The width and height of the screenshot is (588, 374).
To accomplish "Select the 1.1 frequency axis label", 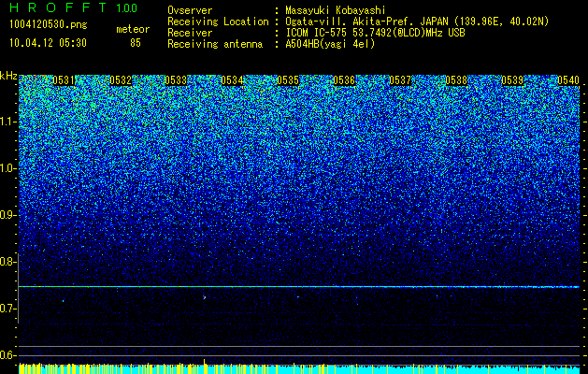I will 7,122.
